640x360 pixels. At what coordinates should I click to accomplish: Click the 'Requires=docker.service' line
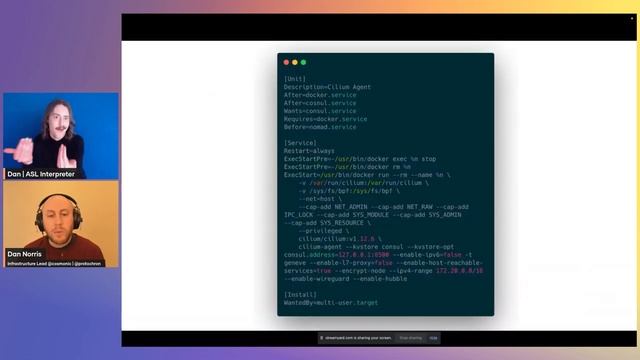pyautogui.click(x=325, y=119)
